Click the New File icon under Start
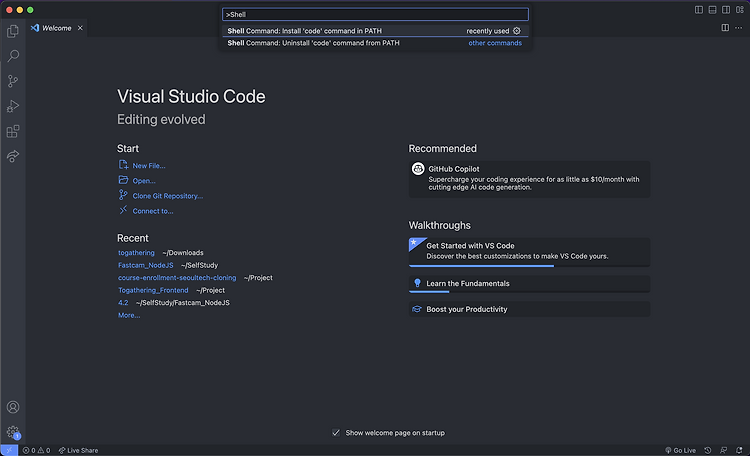 (123, 165)
